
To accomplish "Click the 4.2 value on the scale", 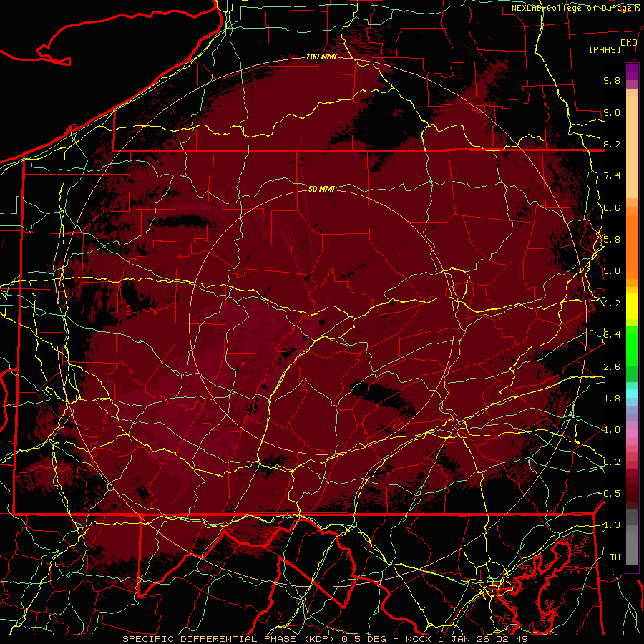I will (x=612, y=303).
